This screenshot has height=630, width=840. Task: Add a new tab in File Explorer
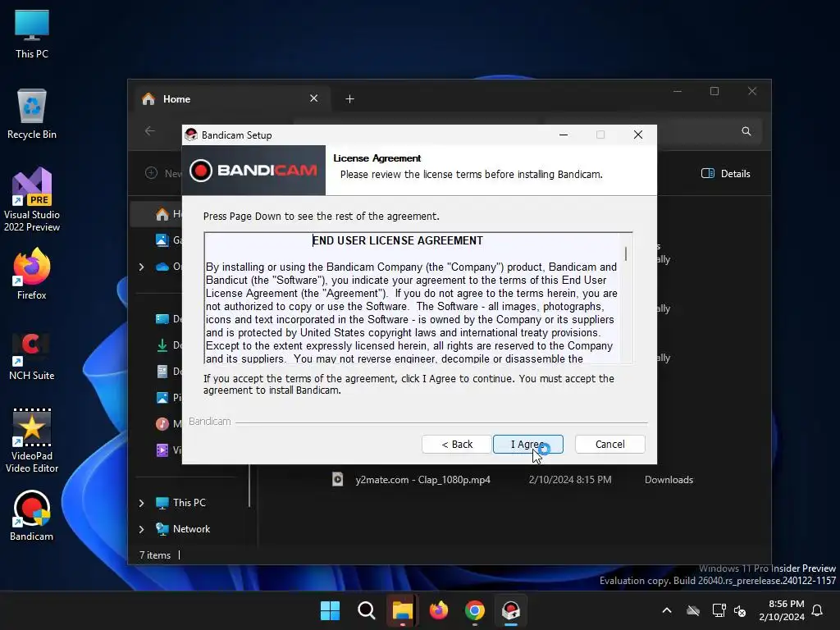point(349,99)
